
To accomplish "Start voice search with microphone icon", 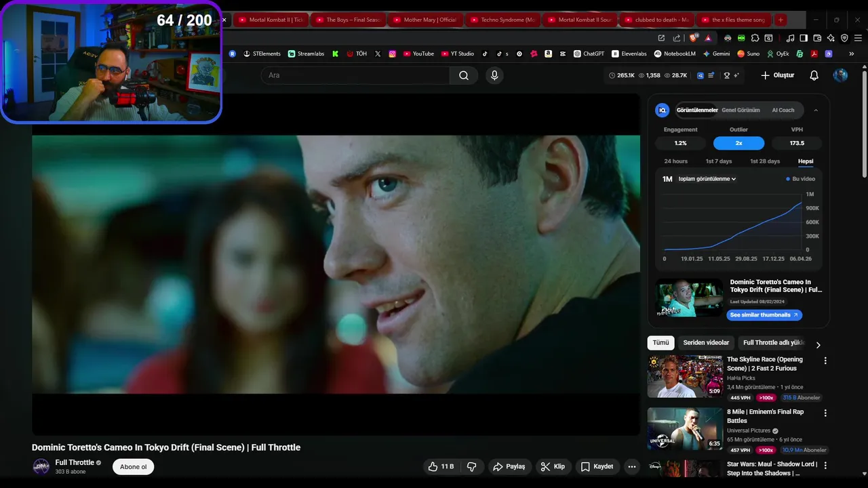I will 494,75.
